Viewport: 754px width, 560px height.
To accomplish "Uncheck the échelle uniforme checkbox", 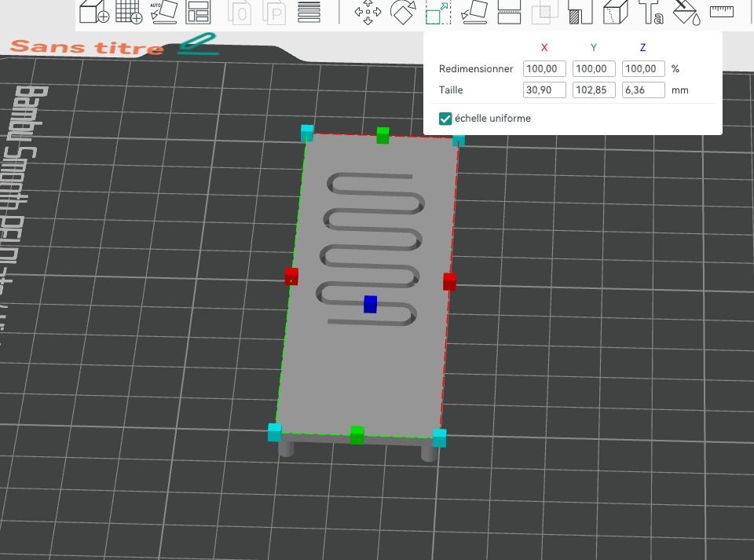I will [x=445, y=119].
